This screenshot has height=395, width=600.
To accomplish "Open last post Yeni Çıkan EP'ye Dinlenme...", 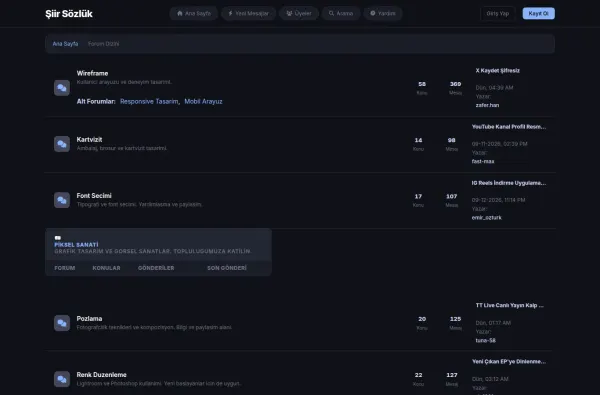I will point(509,361).
